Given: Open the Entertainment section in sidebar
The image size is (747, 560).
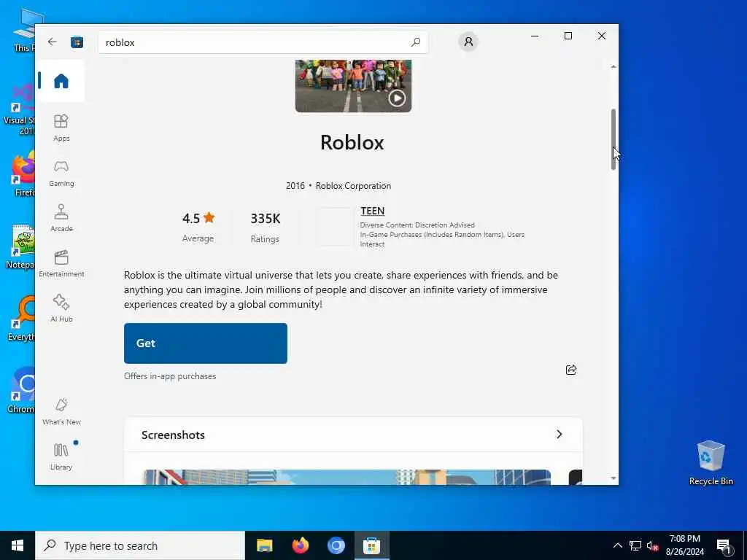Looking at the screenshot, I should click(x=61, y=264).
